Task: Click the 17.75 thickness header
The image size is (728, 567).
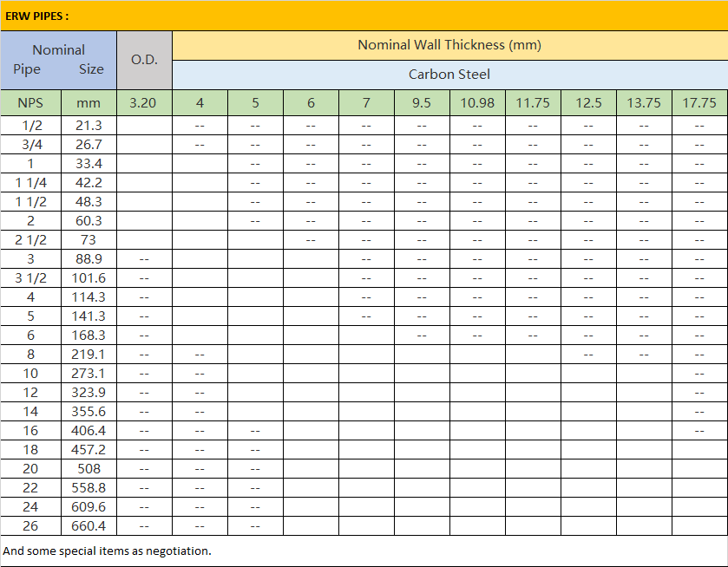Action: tap(699, 102)
